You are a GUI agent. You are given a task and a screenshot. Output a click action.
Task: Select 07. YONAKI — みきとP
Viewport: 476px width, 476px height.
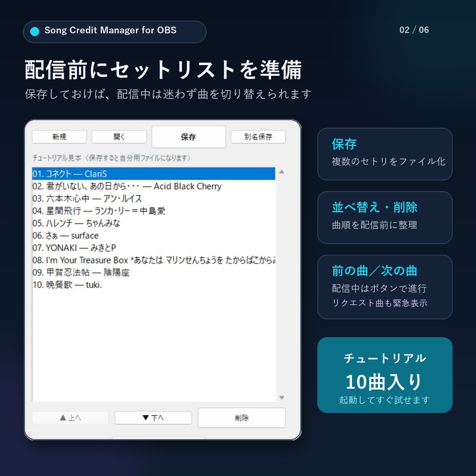coord(153,248)
